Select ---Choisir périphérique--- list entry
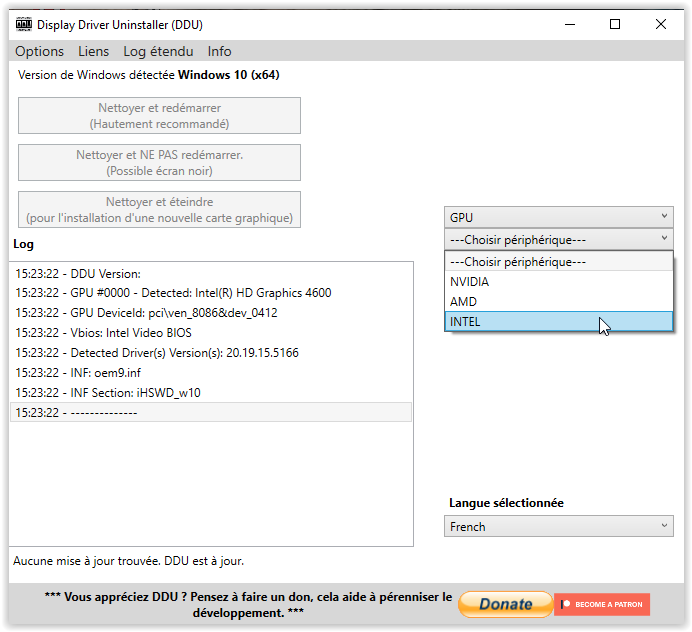This screenshot has height=632, width=692. (559, 262)
